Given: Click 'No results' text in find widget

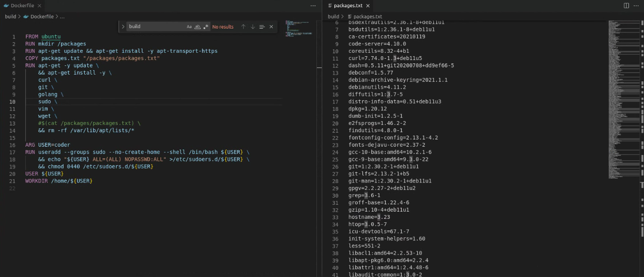Looking at the screenshot, I should [x=223, y=27].
